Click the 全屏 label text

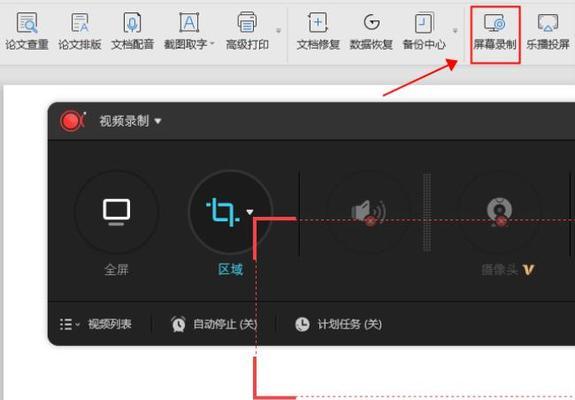(117, 270)
